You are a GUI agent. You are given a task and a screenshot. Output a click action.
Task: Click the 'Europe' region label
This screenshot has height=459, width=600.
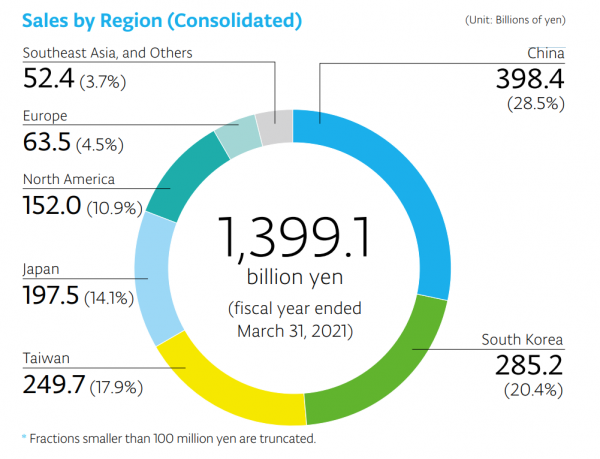coord(45,116)
